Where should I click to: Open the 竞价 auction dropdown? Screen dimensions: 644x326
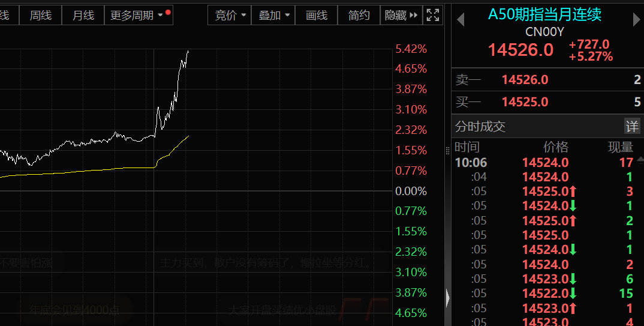230,16
